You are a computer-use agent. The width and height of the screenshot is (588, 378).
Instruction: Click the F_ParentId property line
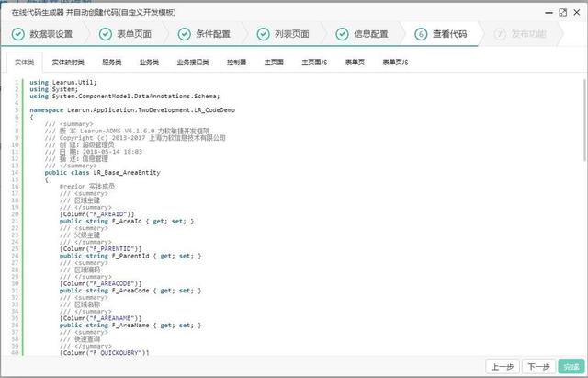tap(130, 256)
